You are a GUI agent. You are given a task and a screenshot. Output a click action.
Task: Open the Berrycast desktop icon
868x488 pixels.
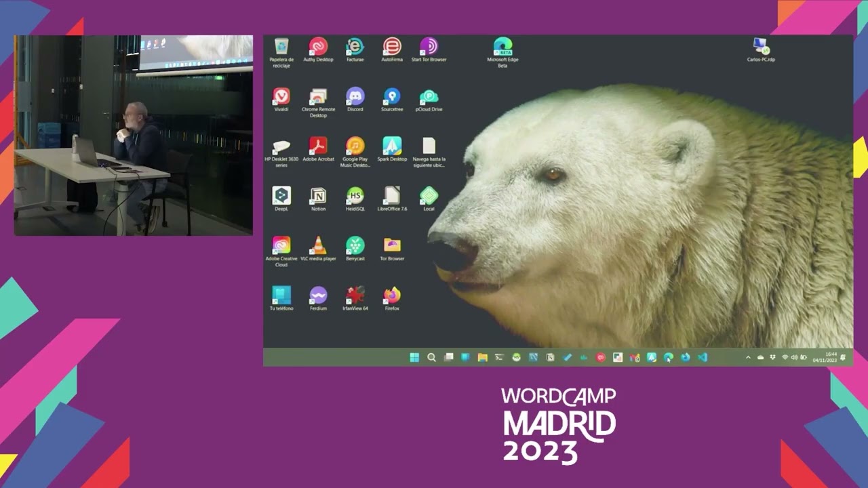coord(355,249)
